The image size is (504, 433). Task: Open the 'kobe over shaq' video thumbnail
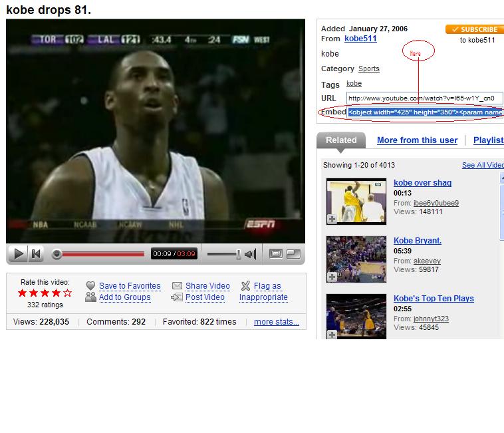click(356, 201)
